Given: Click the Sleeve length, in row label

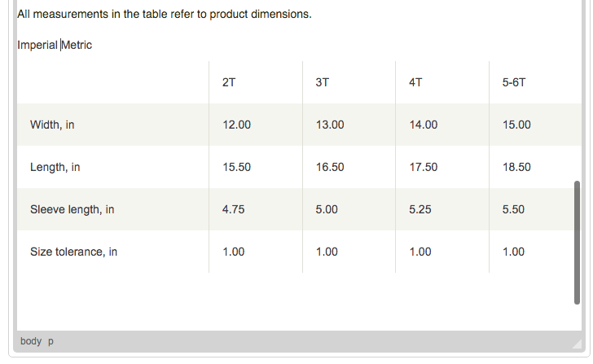Looking at the screenshot, I should point(72,209).
